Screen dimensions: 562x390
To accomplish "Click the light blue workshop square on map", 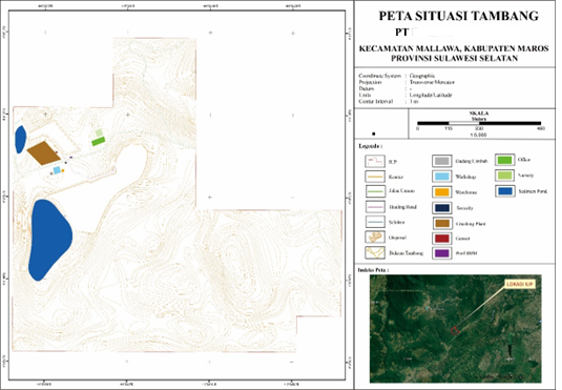I will (57, 170).
